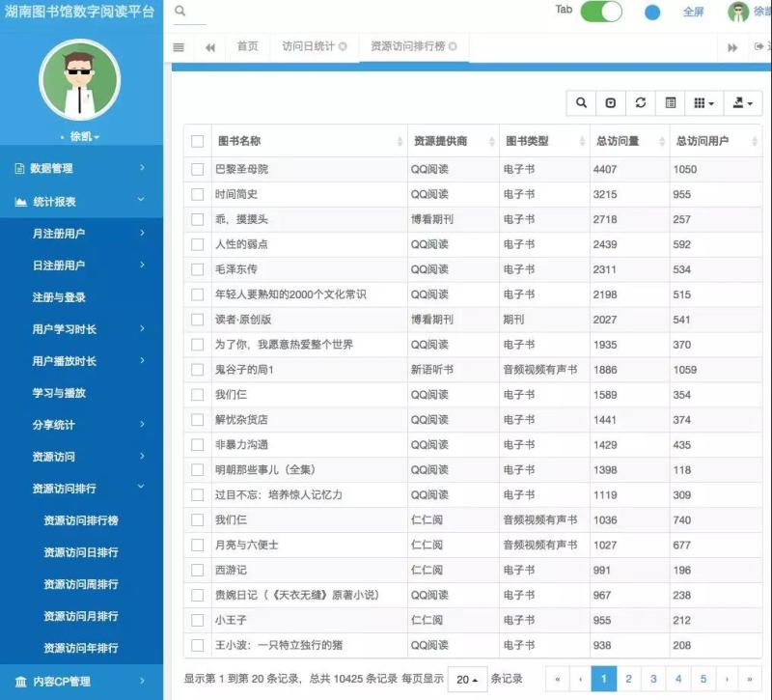This screenshot has width=772, height=700.
Task: Check the box for 巴黎圣母院 row
Action: 198,169
